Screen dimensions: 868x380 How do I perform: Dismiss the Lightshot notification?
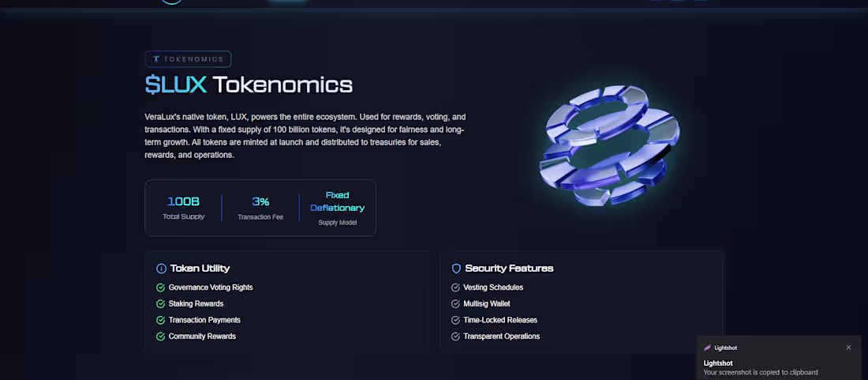click(x=848, y=348)
